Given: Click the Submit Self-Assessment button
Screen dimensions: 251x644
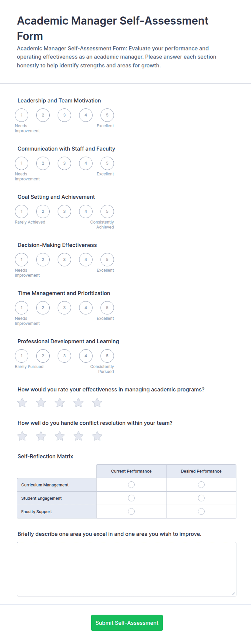Looking at the screenshot, I should (x=127, y=623).
